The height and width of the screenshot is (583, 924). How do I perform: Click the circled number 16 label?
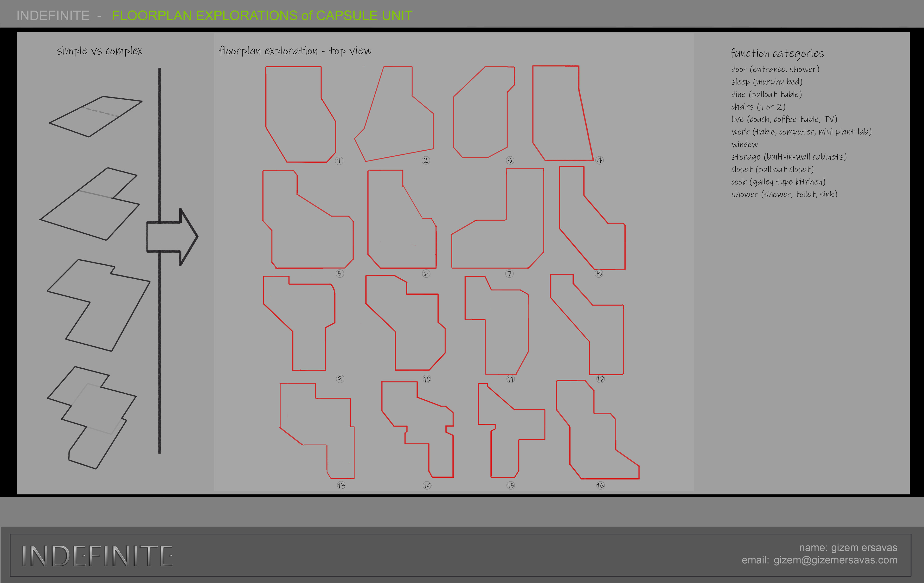[601, 486]
